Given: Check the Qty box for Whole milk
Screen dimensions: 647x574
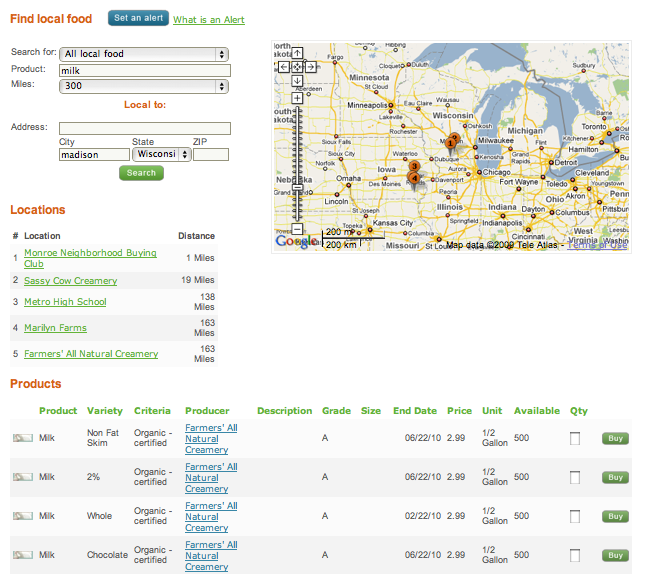Looking at the screenshot, I should coord(575,516).
